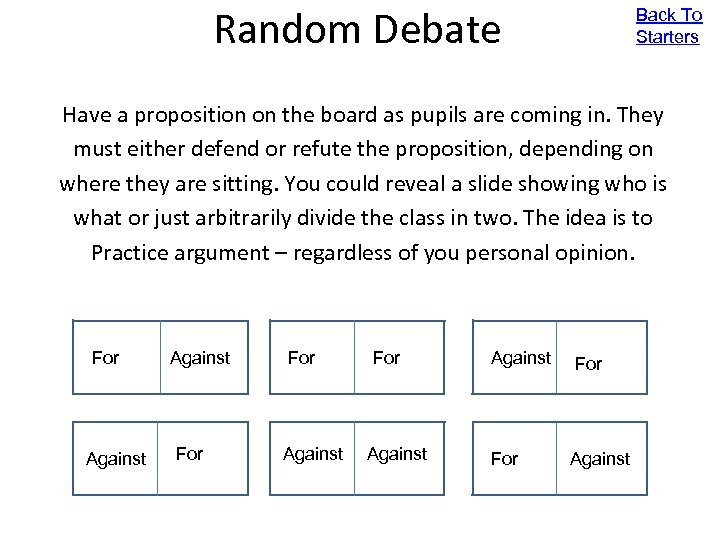Image resolution: width=720 pixels, height=540 pixels.
Task: Select bottom-left 'For' cell in last table
Action: (504, 459)
